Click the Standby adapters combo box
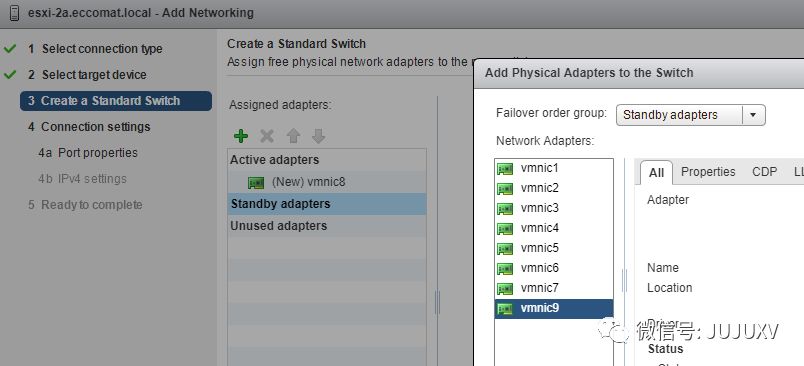The height and width of the screenshot is (366, 804). point(690,115)
